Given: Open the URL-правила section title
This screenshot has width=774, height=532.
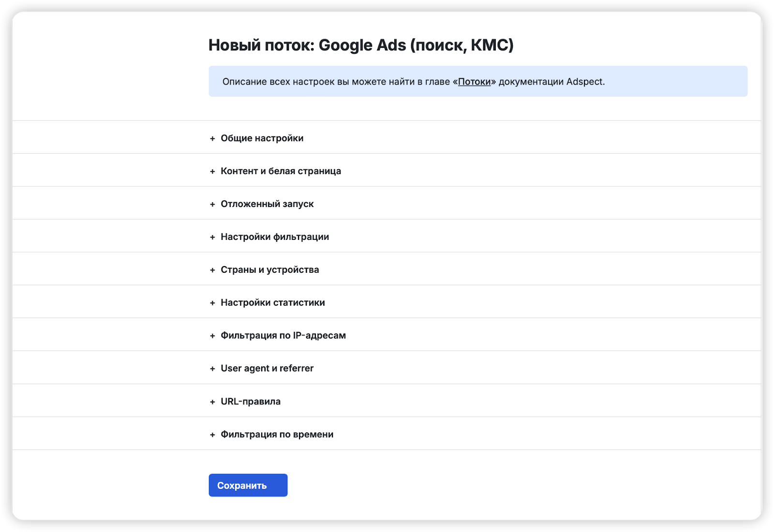Looking at the screenshot, I should pos(251,401).
